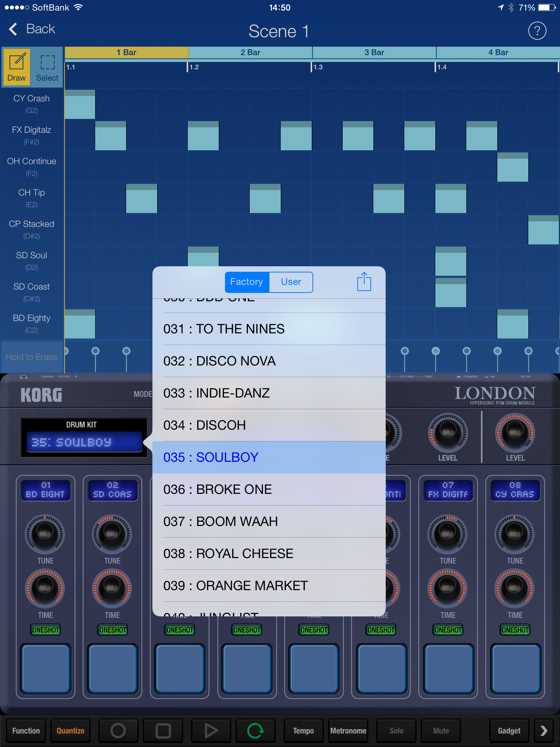Start playback with the play button

click(x=211, y=731)
